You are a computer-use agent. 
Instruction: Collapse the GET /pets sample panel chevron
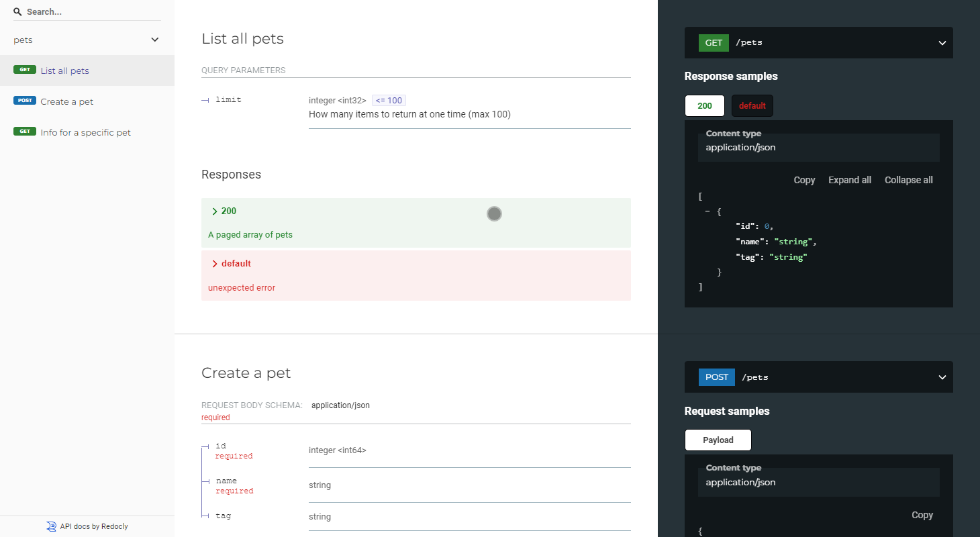coord(941,42)
